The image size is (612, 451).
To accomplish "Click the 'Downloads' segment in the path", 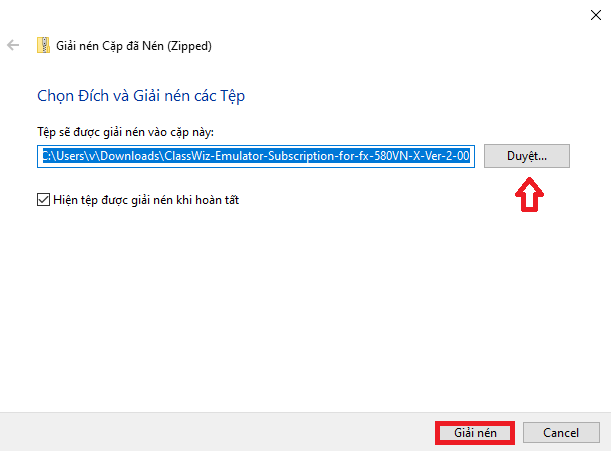I will point(128,156).
